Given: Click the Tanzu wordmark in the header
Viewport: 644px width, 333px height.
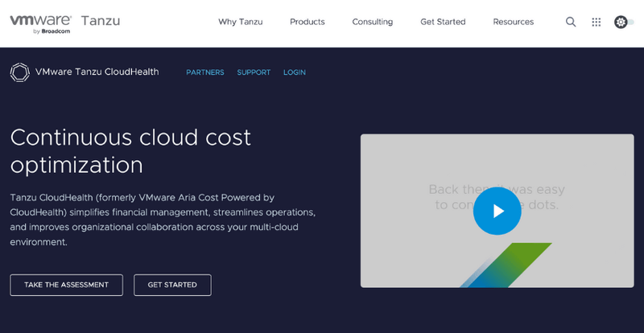Looking at the screenshot, I should point(101,21).
